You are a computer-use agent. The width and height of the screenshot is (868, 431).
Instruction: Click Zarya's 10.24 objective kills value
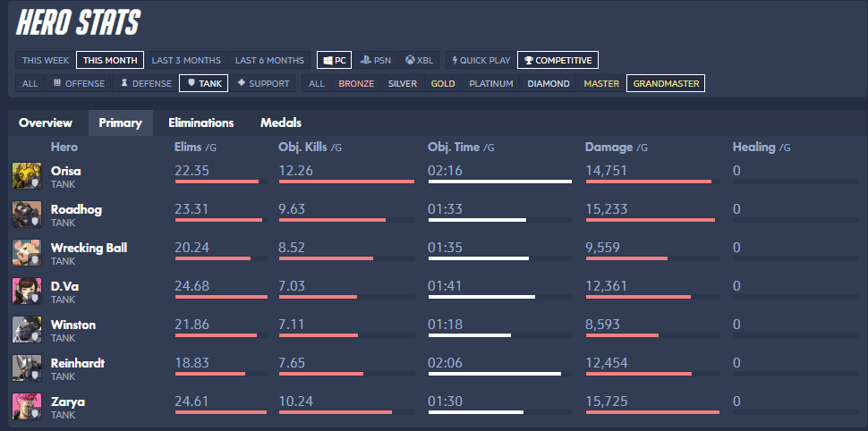click(295, 401)
